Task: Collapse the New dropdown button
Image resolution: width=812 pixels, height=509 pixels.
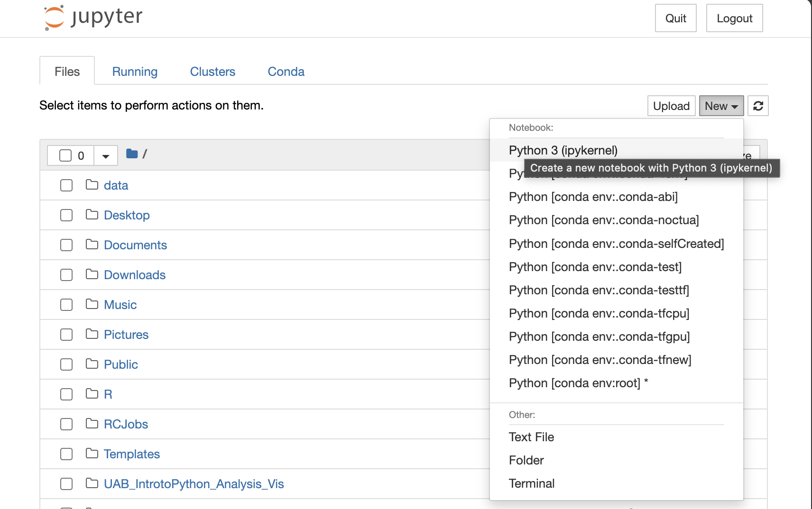Action: tap(721, 106)
